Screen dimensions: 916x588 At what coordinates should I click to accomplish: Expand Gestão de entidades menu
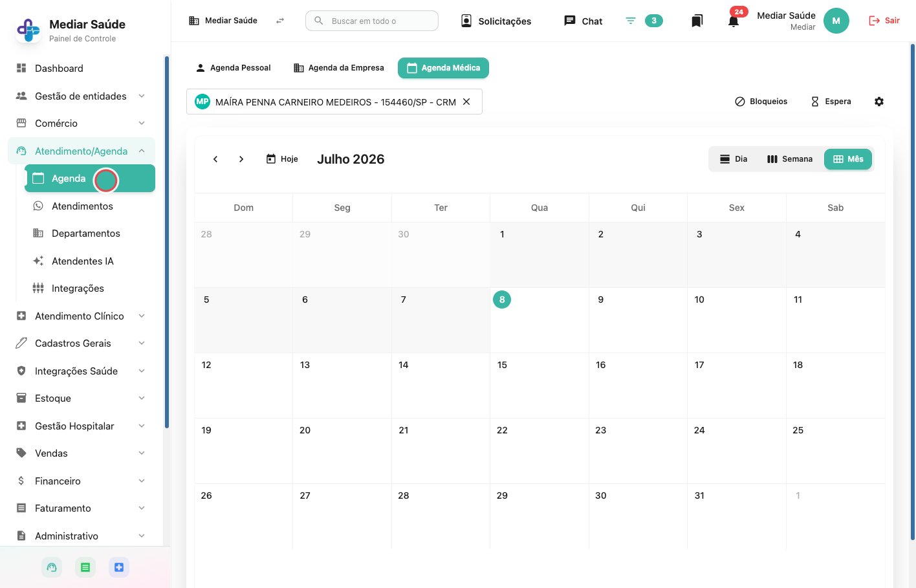click(x=81, y=96)
